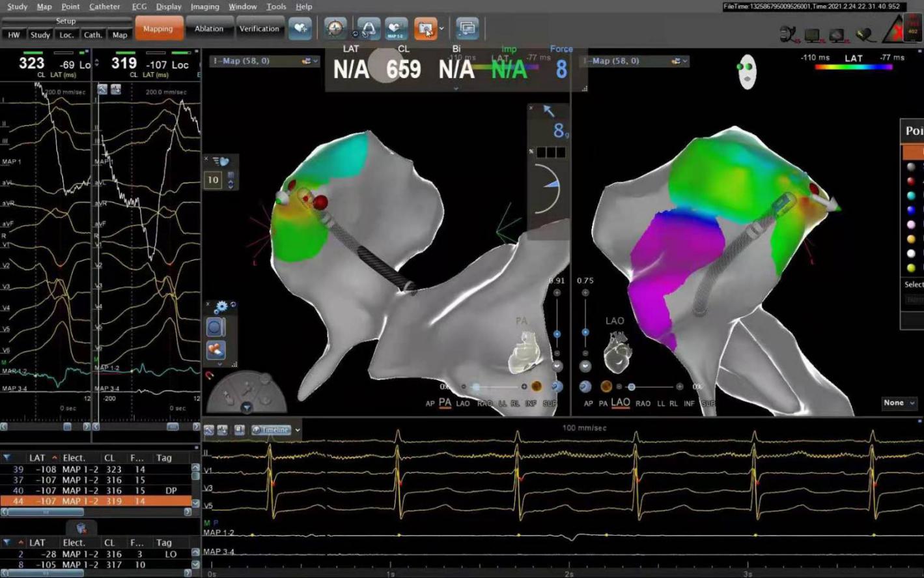The image size is (924, 578).
Task: Select the RAO view in right map viewer
Action: click(643, 404)
